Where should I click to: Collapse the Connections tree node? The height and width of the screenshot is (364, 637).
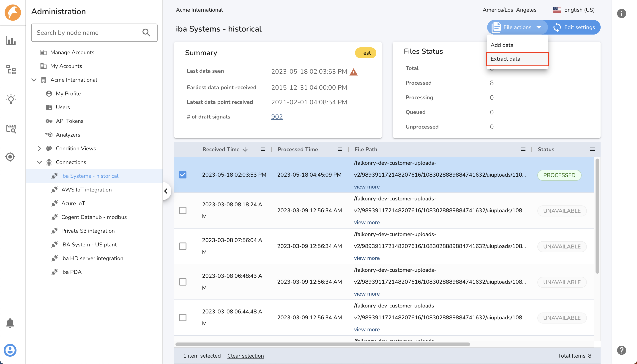(x=39, y=162)
